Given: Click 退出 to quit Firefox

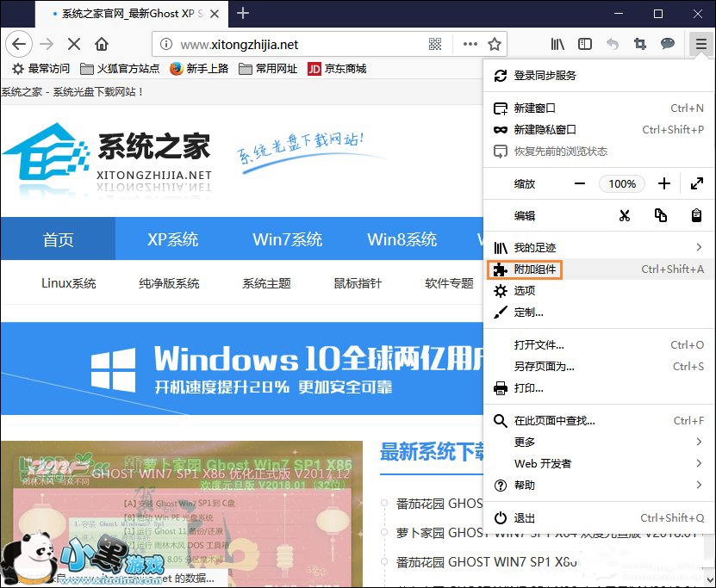Looking at the screenshot, I should pos(599,517).
